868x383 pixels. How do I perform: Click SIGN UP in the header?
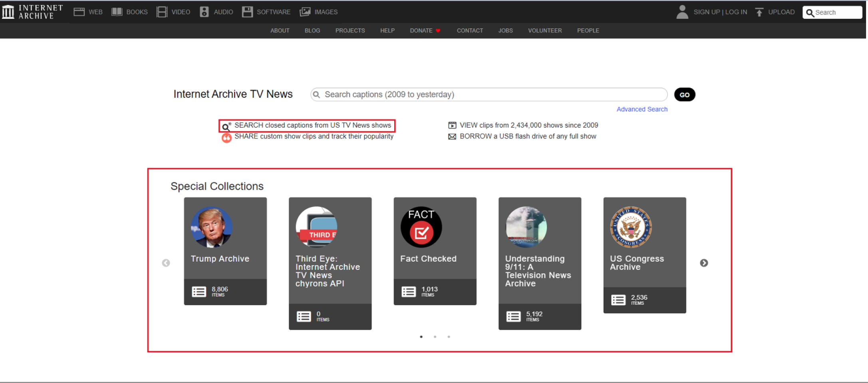click(x=707, y=12)
